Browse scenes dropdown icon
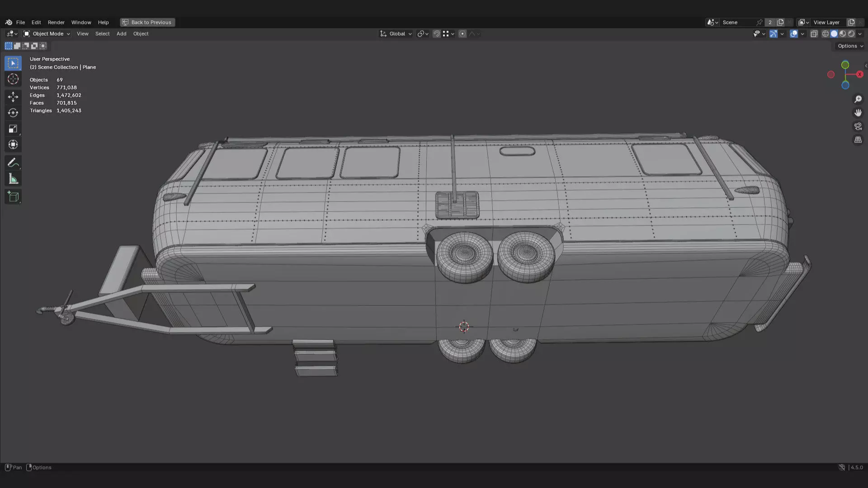Screen dimensions: 868x488 [712, 22]
